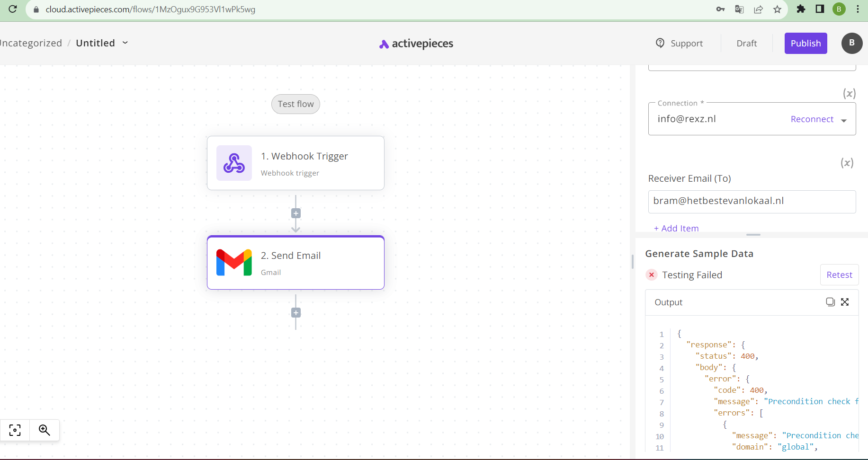Open the Connection dropdown arrow
Screen dimensions: 868x460
[844, 121]
